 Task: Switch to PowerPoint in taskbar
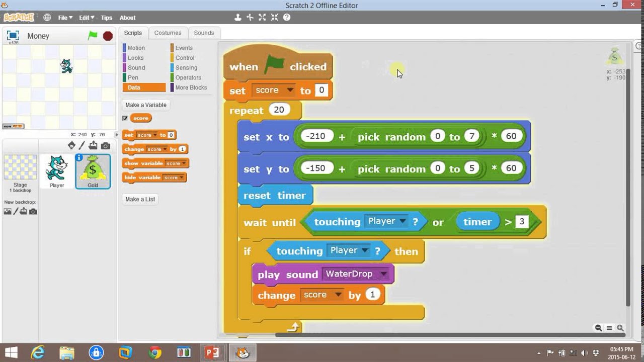tap(213, 352)
